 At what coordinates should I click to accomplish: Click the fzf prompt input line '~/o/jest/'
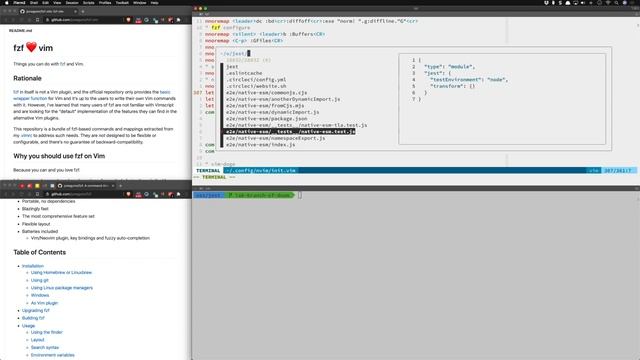(235, 53)
